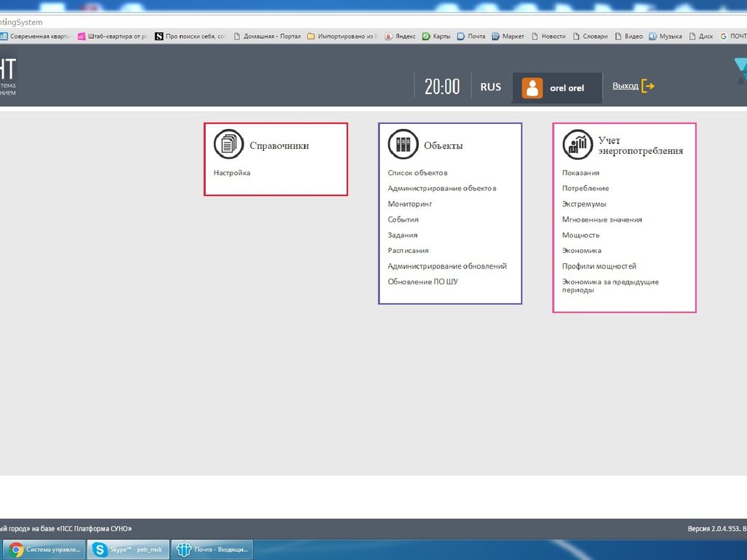This screenshot has width=747, height=560.
Task: Open the Почта mail taskbar item
Action: tap(212, 549)
